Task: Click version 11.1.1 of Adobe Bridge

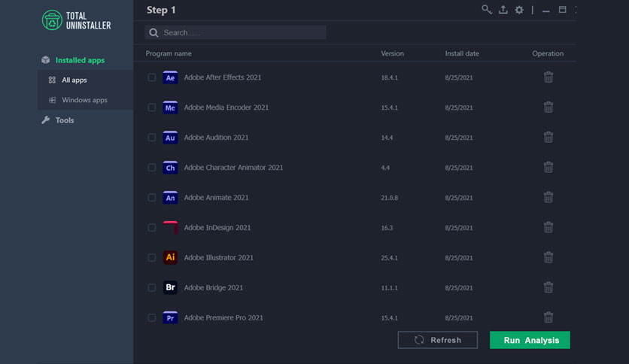Action: [x=389, y=288]
